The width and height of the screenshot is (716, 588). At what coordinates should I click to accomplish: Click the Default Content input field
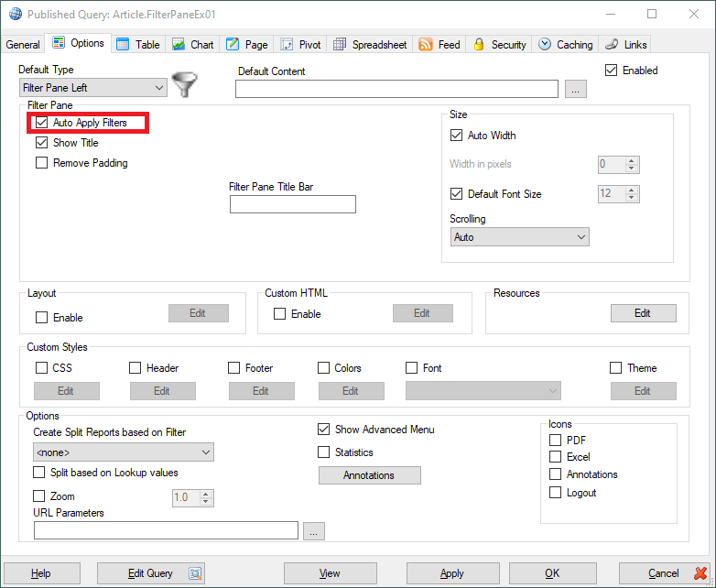tap(396, 89)
